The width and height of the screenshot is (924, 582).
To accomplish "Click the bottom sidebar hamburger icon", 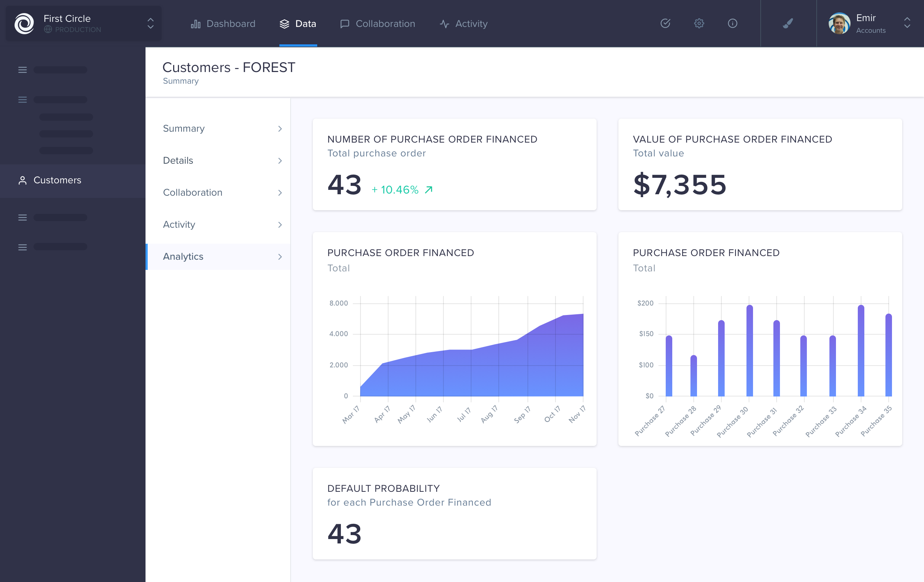I will tap(23, 247).
